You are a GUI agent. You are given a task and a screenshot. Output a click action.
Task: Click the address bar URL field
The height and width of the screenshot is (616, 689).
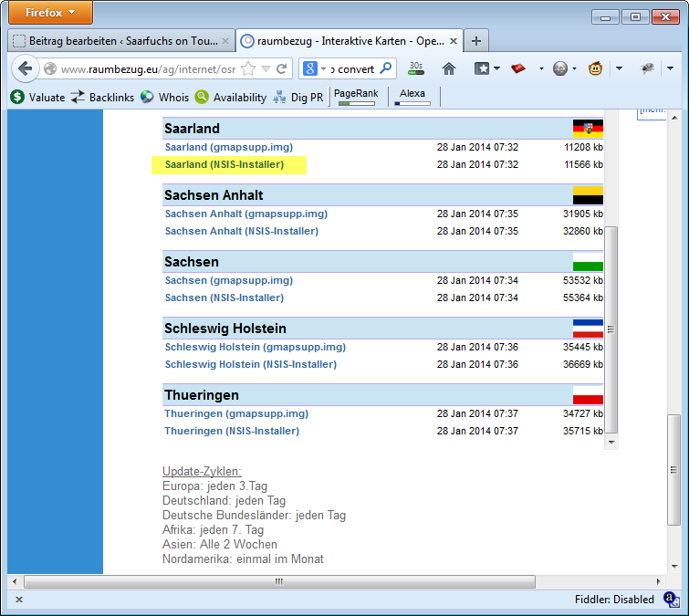[x=148, y=69]
